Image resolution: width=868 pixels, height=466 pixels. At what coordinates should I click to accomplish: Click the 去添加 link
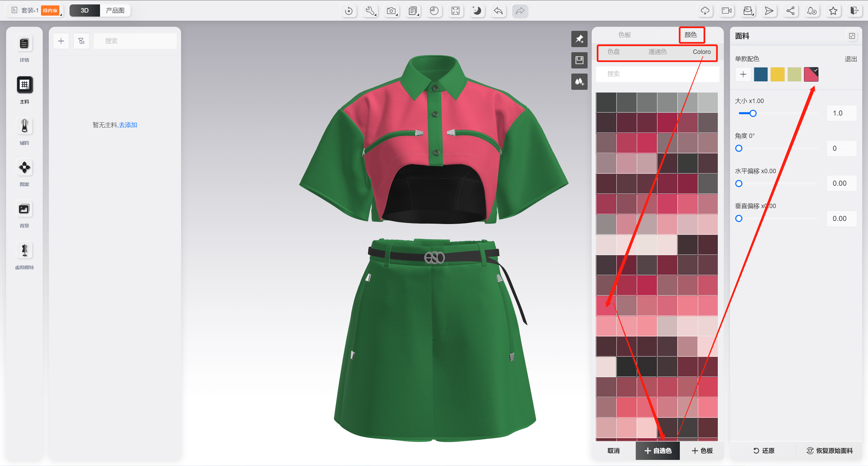pos(128,125)
